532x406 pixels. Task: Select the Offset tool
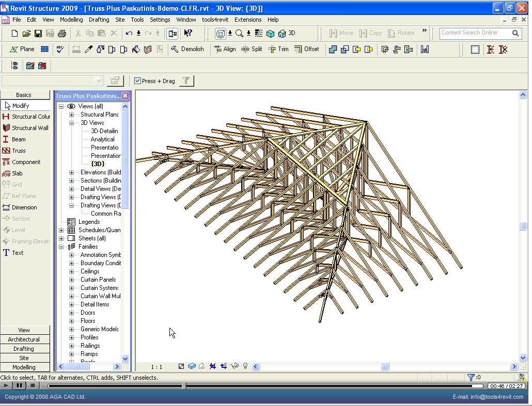(307, 49)
